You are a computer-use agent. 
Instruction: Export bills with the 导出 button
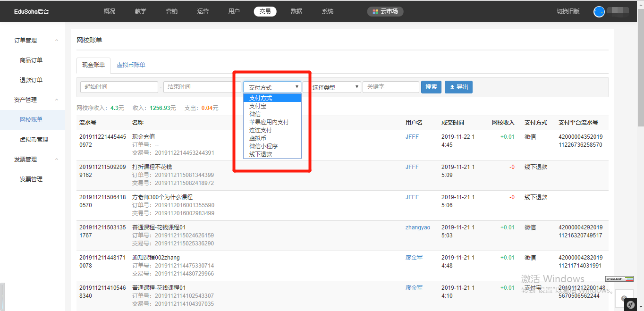point(458,87)
